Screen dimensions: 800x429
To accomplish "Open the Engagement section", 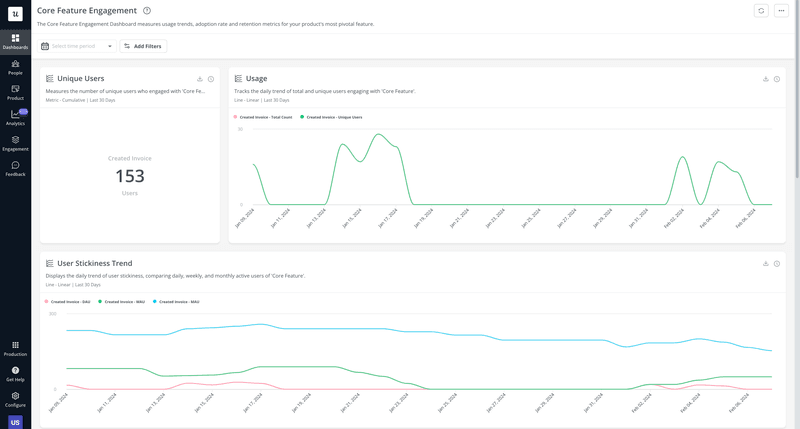I will (x=15, y=143).
